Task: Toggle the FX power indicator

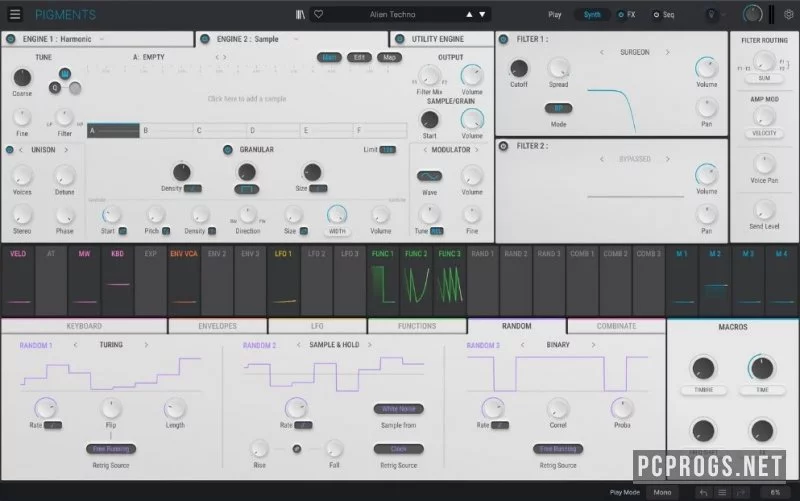Action: tap(620, 15)
